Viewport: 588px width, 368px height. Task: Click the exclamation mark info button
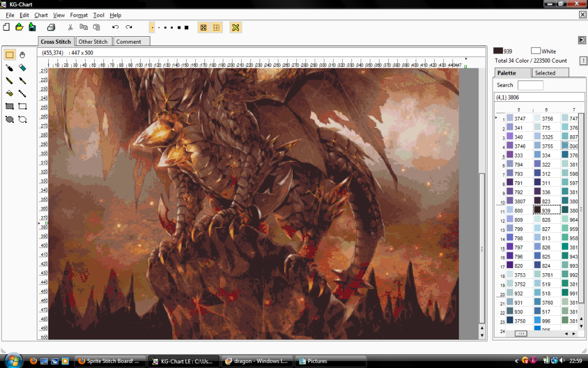click(583, 60)
